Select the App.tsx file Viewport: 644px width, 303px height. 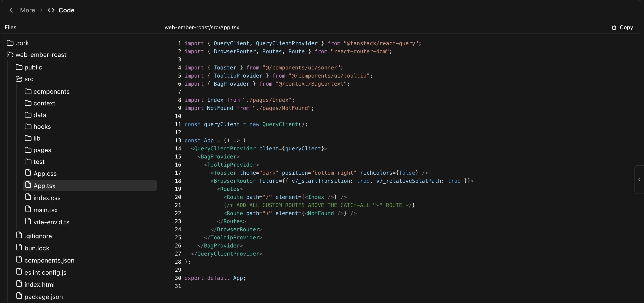[x=90, y=186]
